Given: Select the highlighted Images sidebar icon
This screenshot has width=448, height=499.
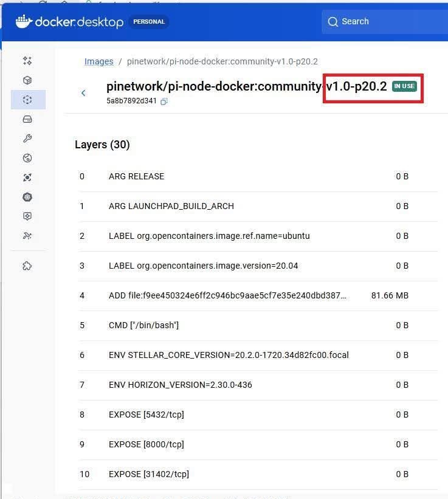Looking at the screenshot, I should click(x=28, y=100).
